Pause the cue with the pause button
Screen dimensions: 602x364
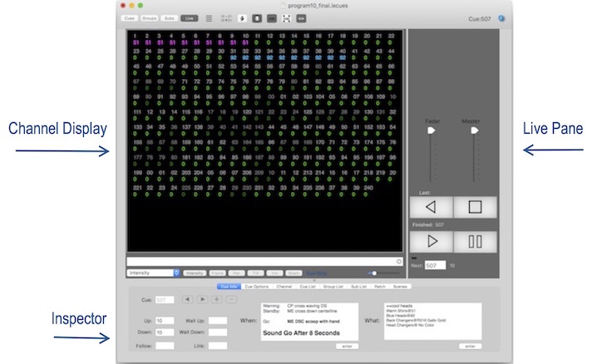pyautogui.click(x=476, y=242)
